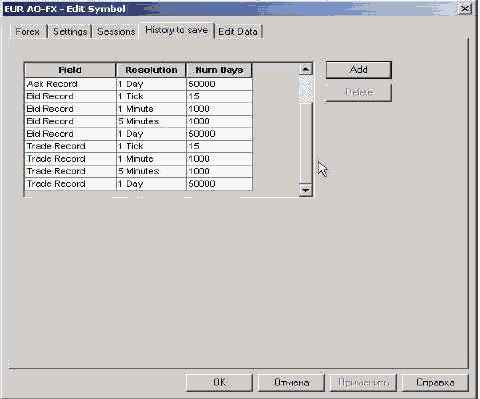Click the Delete button
The image size is (480, 399).
[x=358, y=92]
